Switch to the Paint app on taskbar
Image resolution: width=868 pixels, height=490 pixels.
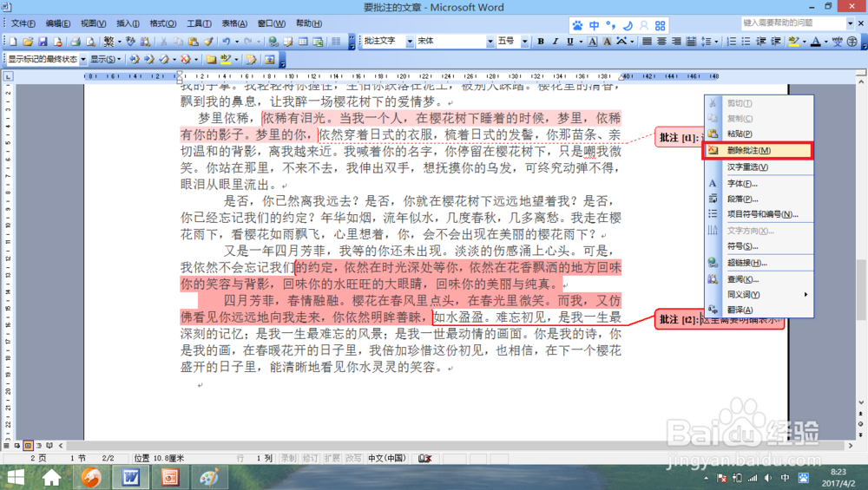click(209, 477)
